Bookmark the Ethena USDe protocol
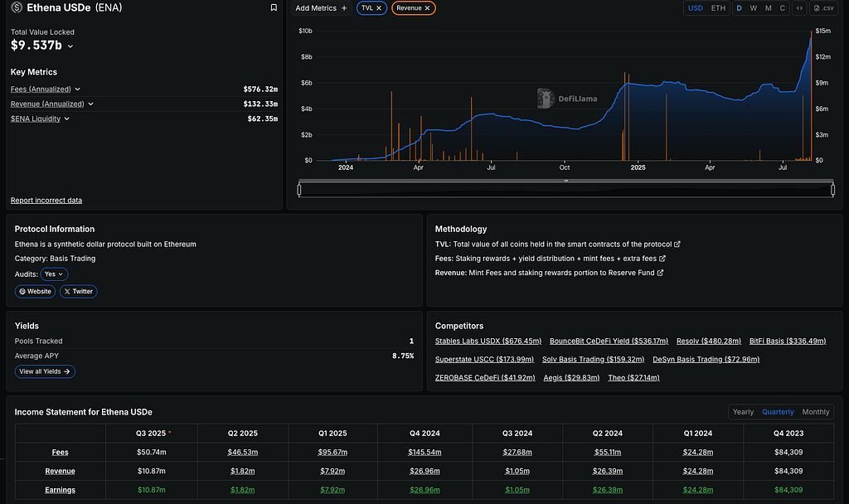The width and height of the screenshot is (849, 504). (x=274, y=7)
